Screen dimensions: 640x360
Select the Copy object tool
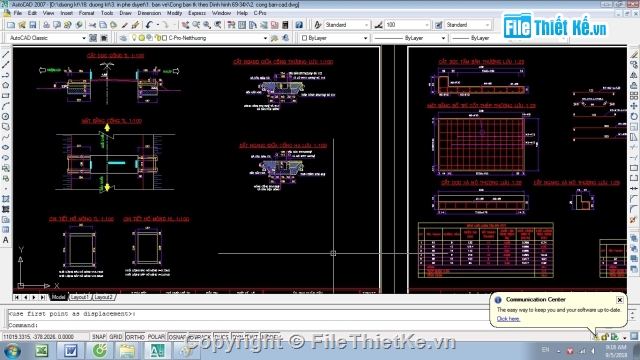pos(633,64)
